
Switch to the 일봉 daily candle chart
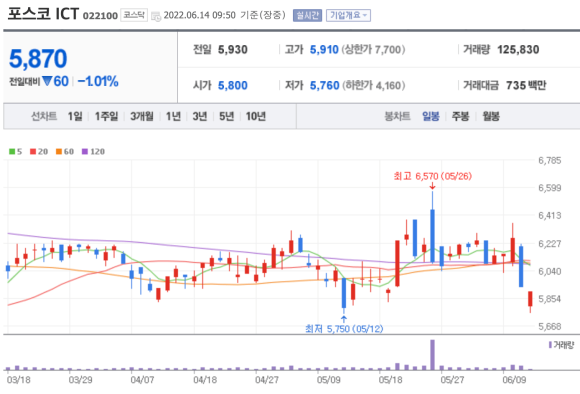(431, 117)
